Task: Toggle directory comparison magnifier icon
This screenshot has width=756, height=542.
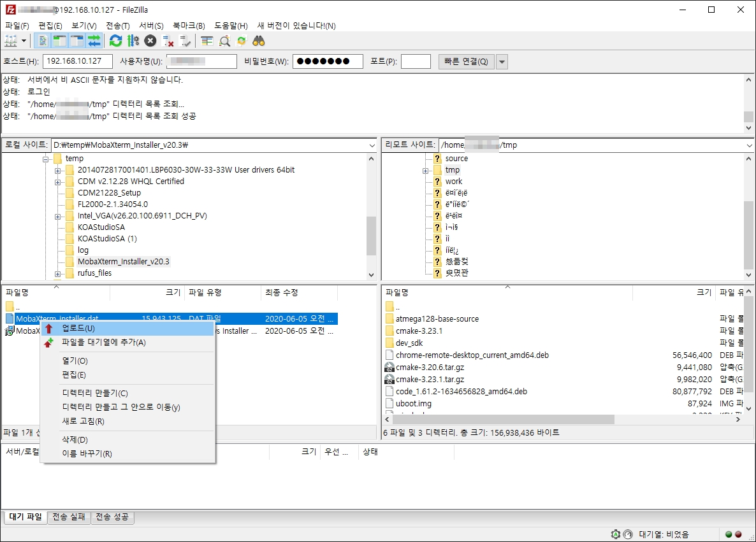Action: click(x=224, y=41)
